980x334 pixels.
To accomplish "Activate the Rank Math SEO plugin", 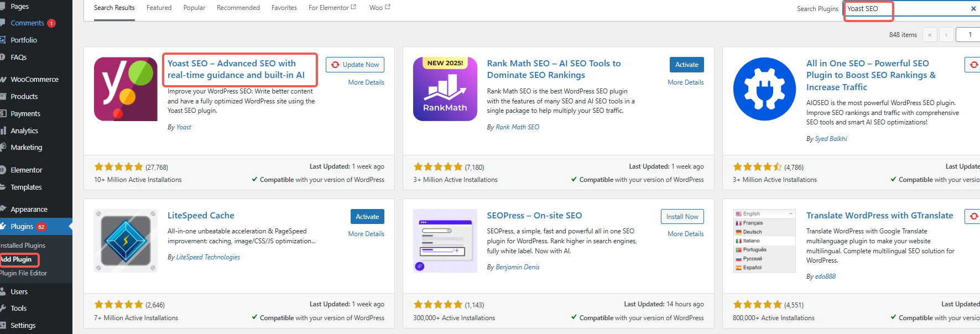I will point(687,65).
